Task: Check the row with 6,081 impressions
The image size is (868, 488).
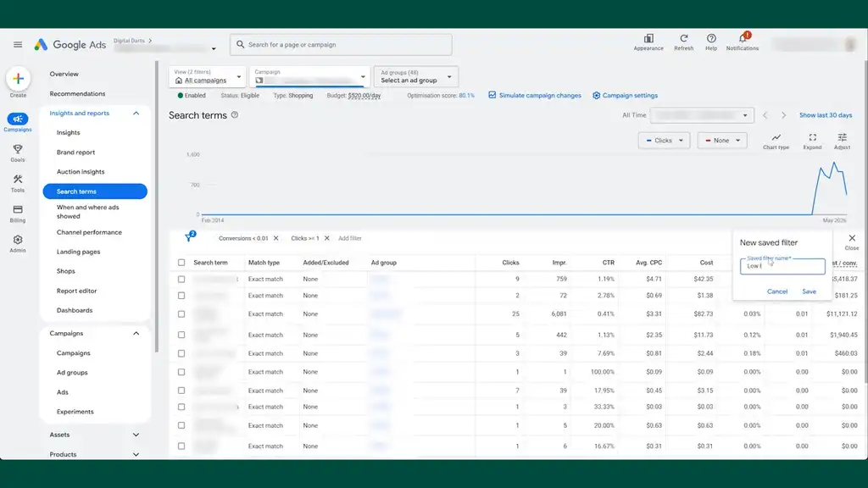Action: pos(181,313)
